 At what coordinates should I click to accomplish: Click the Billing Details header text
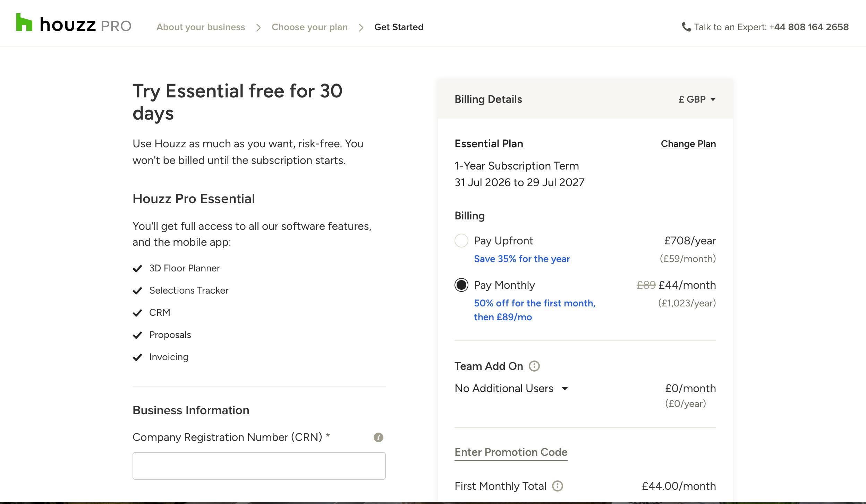point(488,99)
